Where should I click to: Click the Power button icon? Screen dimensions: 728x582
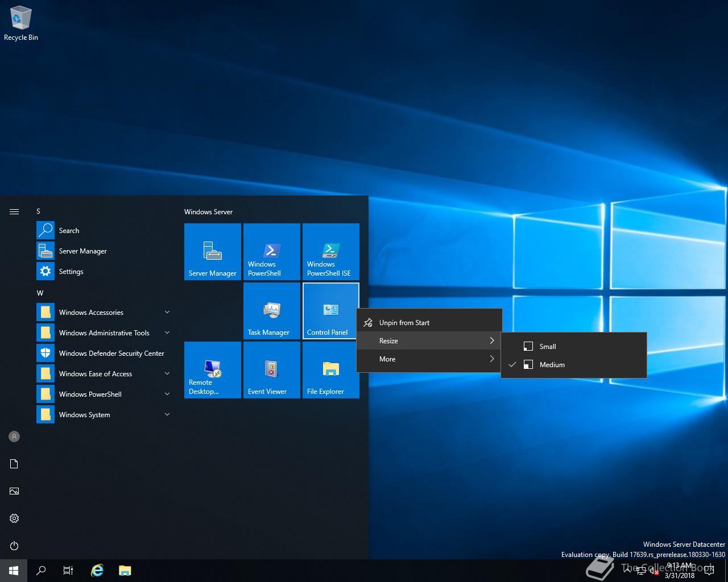pos(14,546)
